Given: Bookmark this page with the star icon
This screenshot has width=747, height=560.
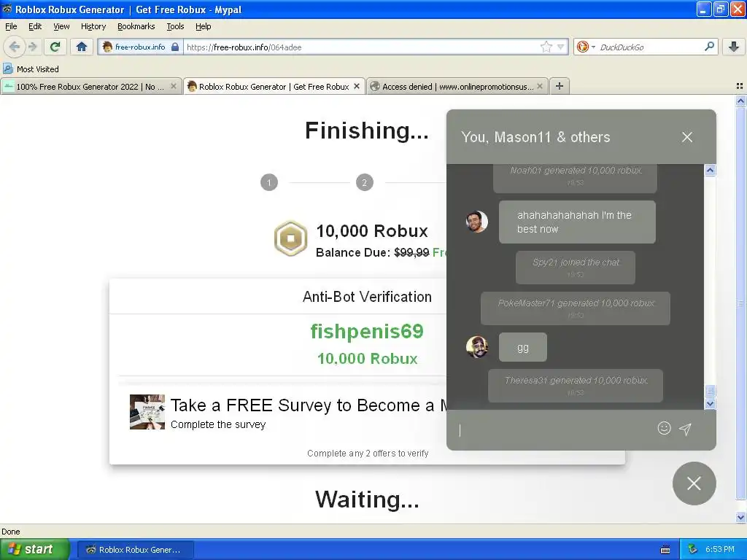Looking at the screenshot, I should pyautogui.click(x=546, y=47).
